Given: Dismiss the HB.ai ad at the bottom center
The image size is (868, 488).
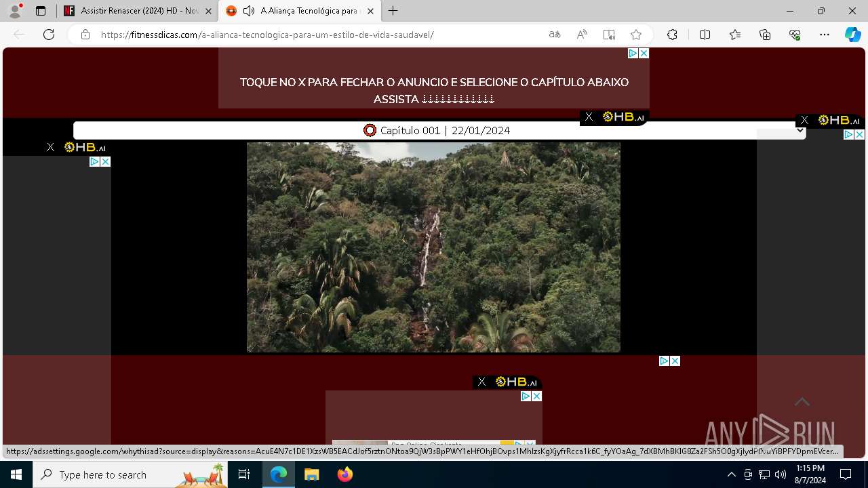Looking at the screenshot, I should click(x=481, y=382).
